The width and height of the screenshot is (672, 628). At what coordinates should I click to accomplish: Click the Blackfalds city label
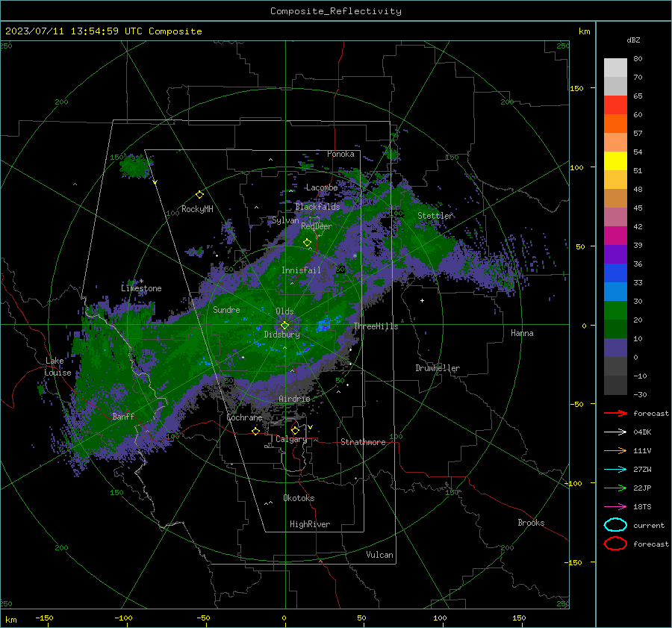[x=317, y=207]
